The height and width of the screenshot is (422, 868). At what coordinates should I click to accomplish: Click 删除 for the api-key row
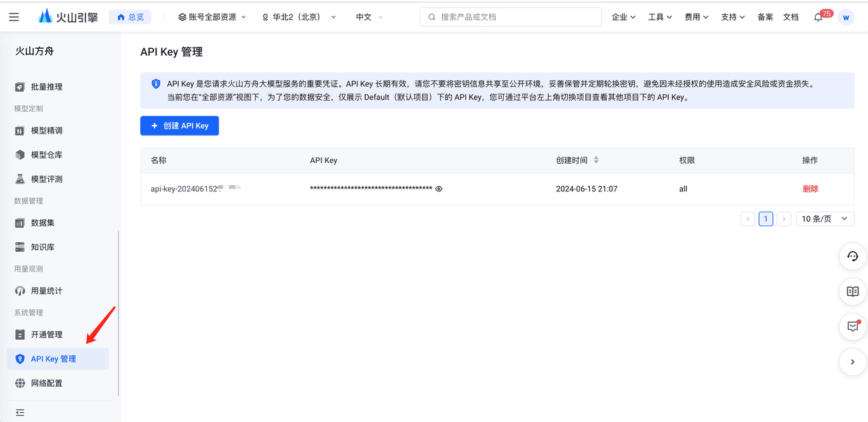click(x=810, y=189)
